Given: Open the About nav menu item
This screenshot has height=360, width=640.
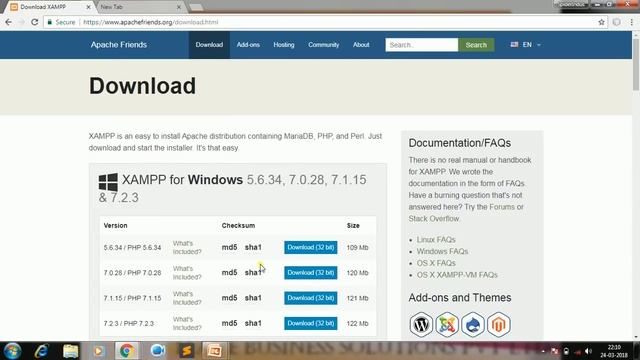Looking at the screenshot, I should point(361,45).
